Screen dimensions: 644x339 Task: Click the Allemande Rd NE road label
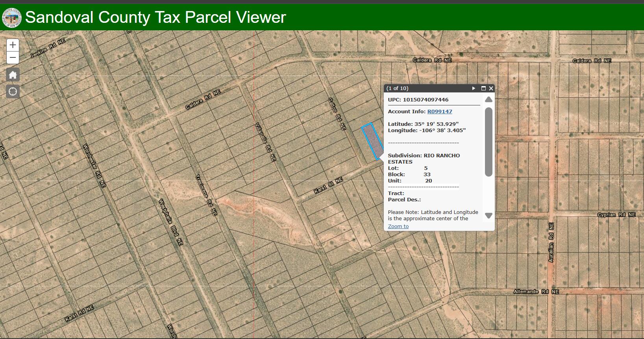coord(536,291)
